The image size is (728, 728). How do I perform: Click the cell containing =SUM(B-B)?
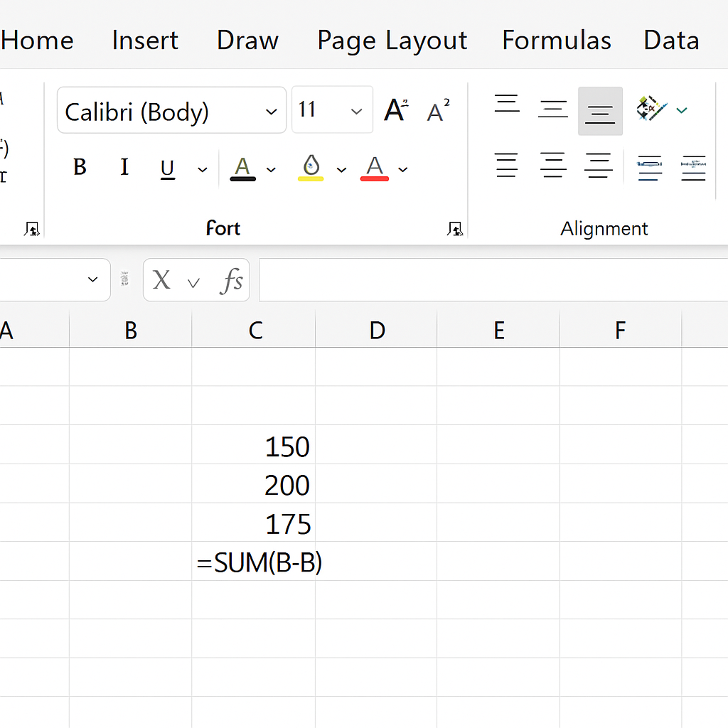coord(255,563)
